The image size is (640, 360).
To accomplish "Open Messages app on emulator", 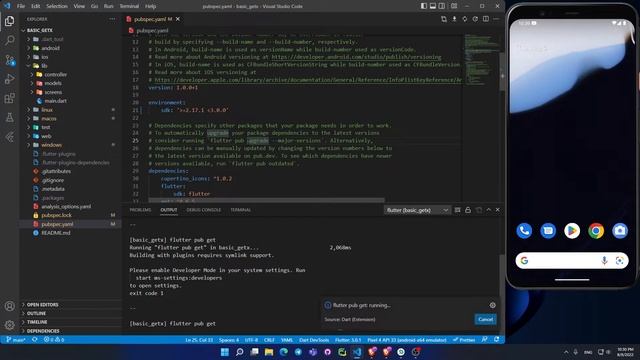I will [x=548, y=231].
